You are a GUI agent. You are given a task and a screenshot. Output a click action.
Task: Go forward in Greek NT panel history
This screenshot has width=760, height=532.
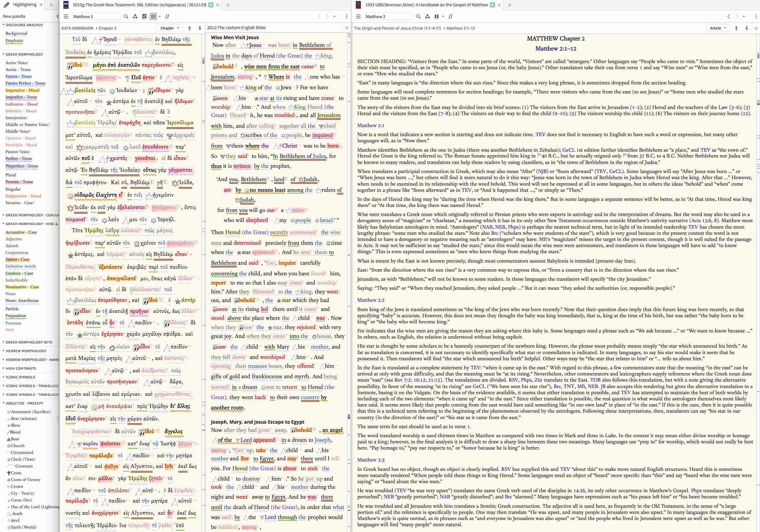(x=327, y=16)
